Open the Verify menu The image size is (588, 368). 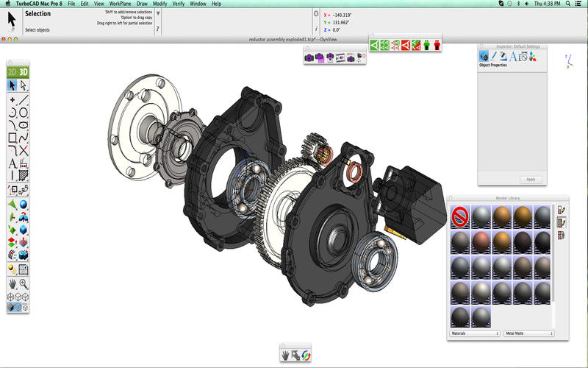[x=178, y=4]
